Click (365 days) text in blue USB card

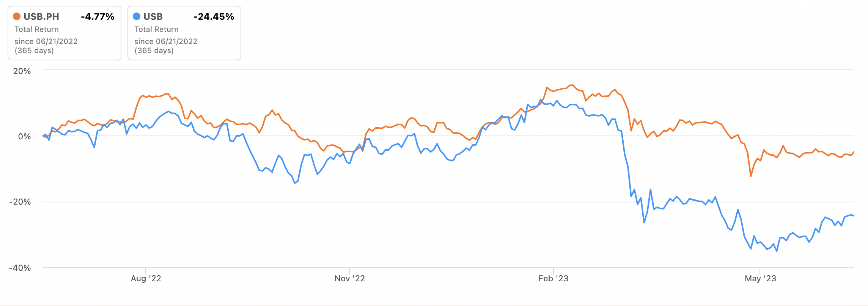[154, 50]
